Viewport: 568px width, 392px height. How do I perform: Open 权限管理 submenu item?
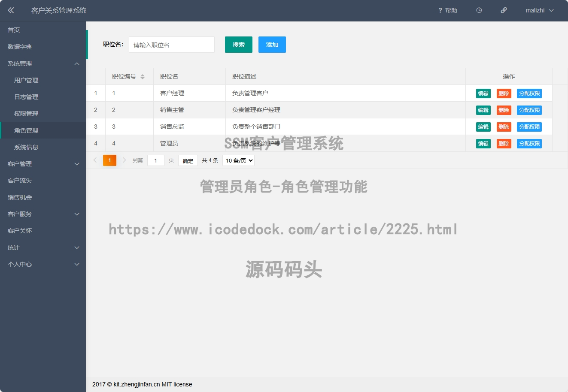tap(43, 114)
